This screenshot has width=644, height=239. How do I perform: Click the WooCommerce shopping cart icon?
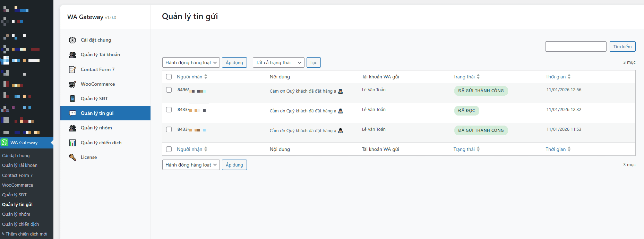coord(72,84)
